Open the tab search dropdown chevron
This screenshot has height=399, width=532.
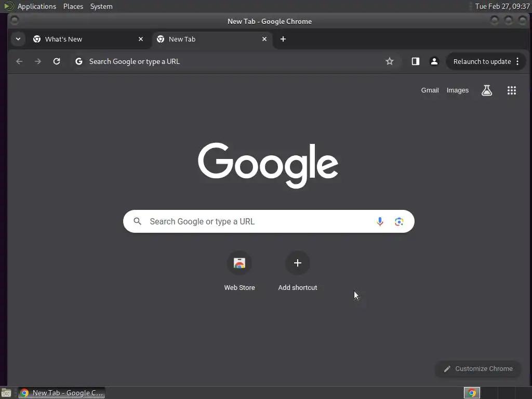click(18, 39)
